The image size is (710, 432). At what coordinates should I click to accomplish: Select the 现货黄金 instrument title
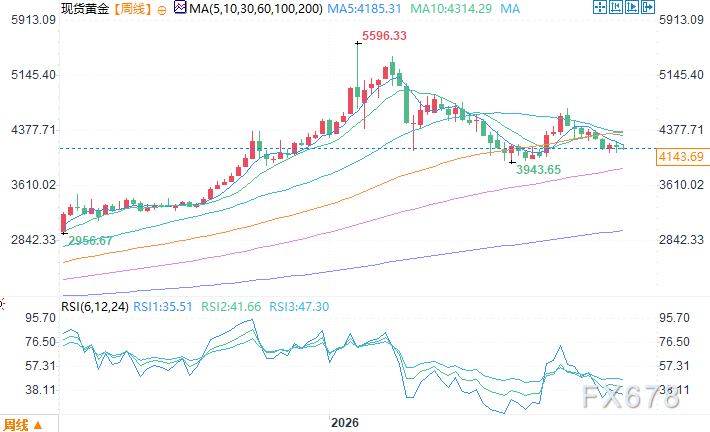click(85, 9)
